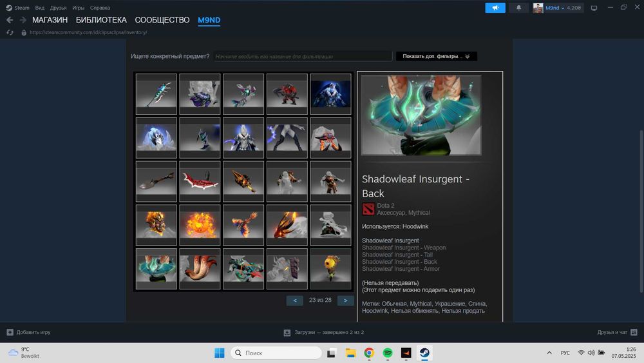Open the Вид menu
The image size is (644, 363).
coord(39,7)
